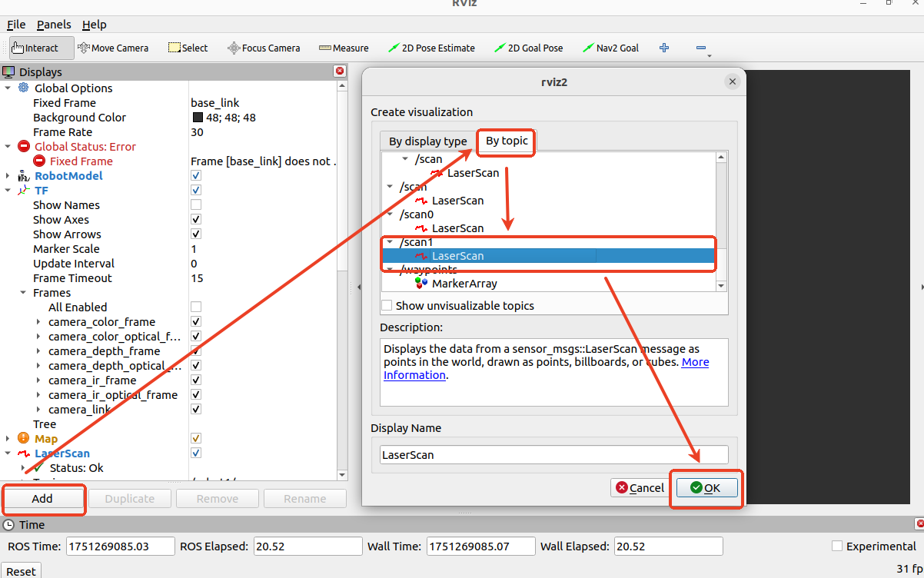Click LaserScan icon under /scan0 topic
Viewport: 924px width, 578px height.
(421, 228)
